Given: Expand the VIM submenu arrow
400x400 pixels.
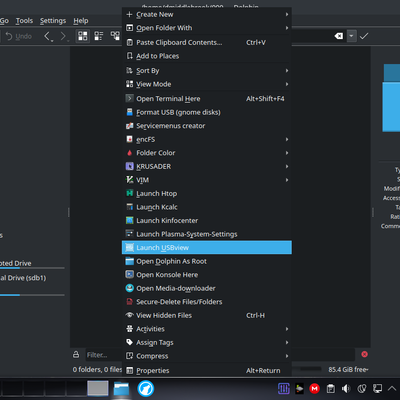Looking at the screenshot, I should click(287, 180).
